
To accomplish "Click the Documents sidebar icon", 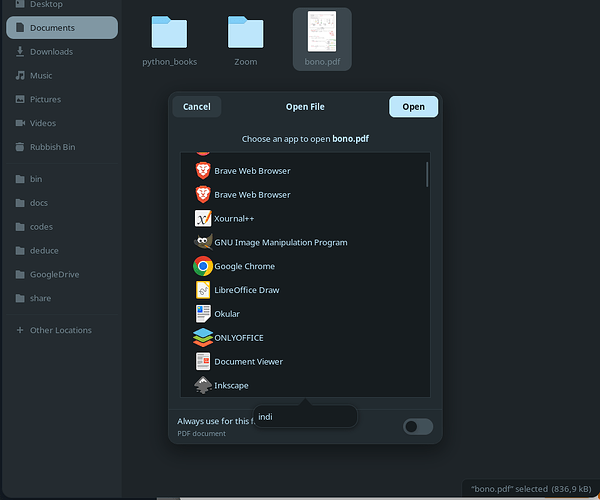I will 20,28.
